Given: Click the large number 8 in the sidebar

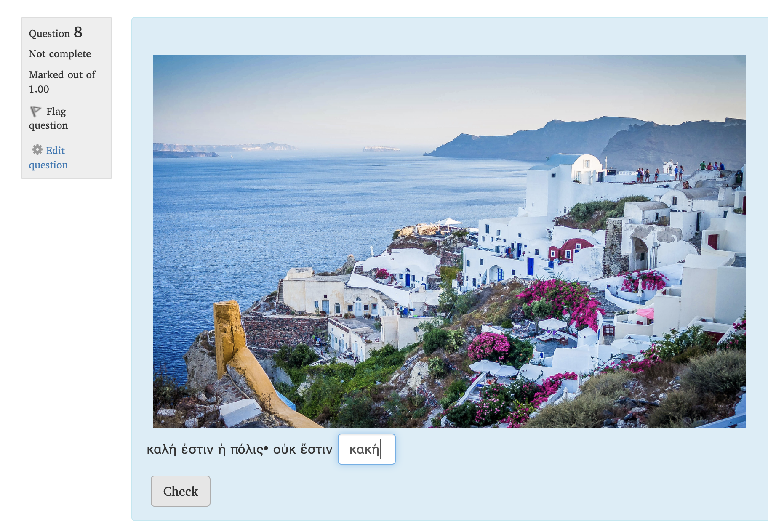Looking at the screenshot, I should click(78, 32).
